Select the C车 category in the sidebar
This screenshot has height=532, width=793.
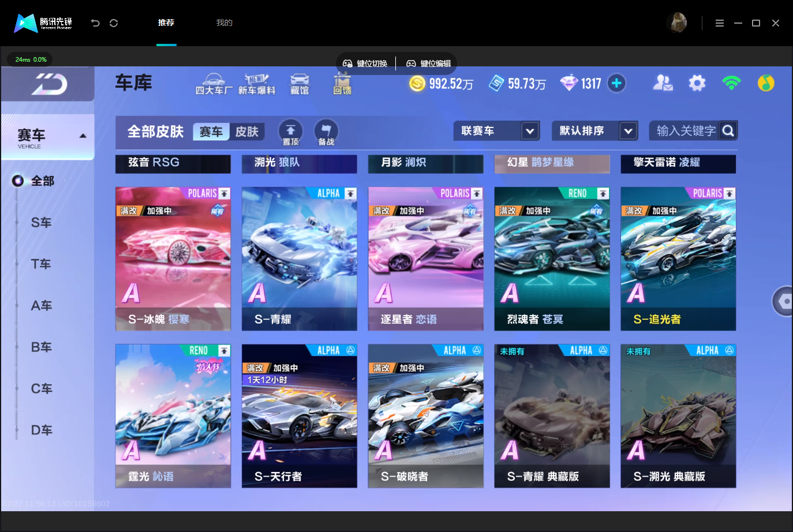click(x=42, y=389)
